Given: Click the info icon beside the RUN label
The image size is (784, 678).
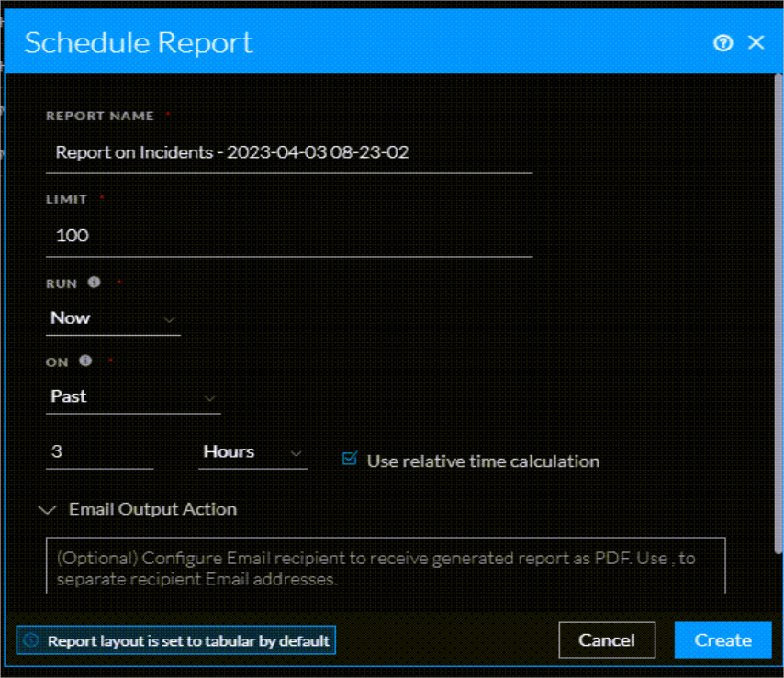Looking at the screenshot, I should [x=94, y=283].
